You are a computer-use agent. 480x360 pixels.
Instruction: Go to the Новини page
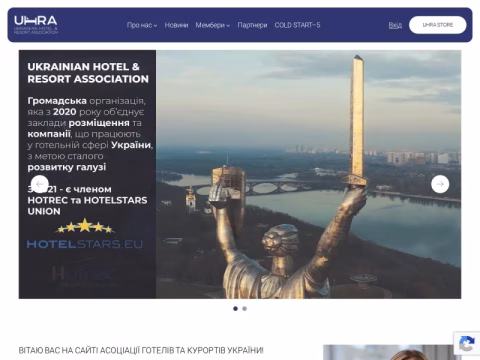pos(176,25)
